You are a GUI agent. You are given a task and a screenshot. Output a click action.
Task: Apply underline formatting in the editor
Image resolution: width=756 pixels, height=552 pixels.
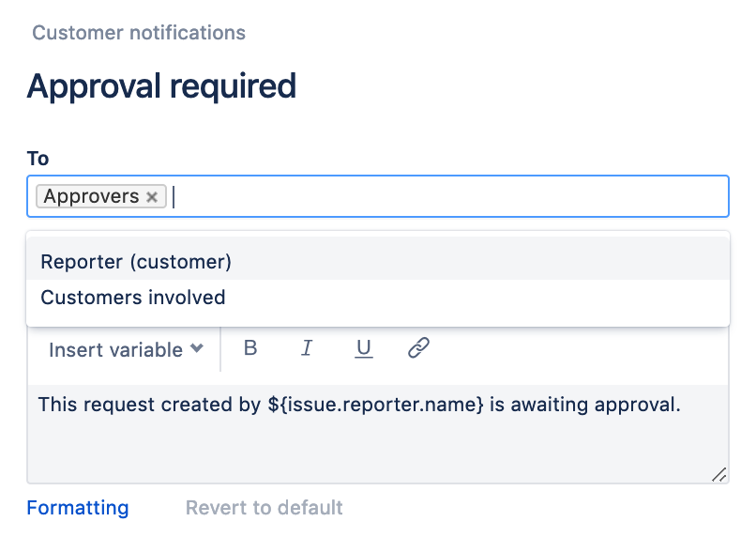click(x=363, y=348)
